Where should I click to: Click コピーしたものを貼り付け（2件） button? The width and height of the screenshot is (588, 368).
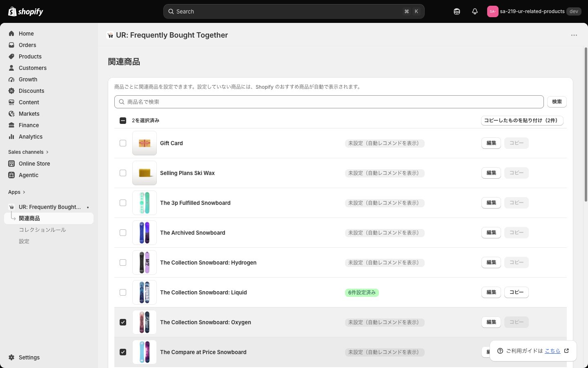click(522, 121)
